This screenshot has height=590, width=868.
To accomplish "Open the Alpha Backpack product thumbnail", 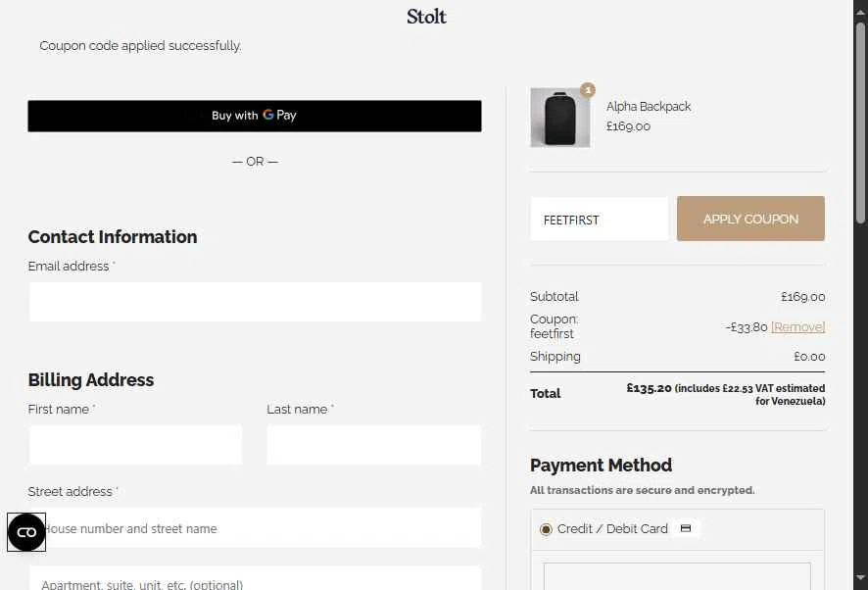I will [x=559, y=118].
